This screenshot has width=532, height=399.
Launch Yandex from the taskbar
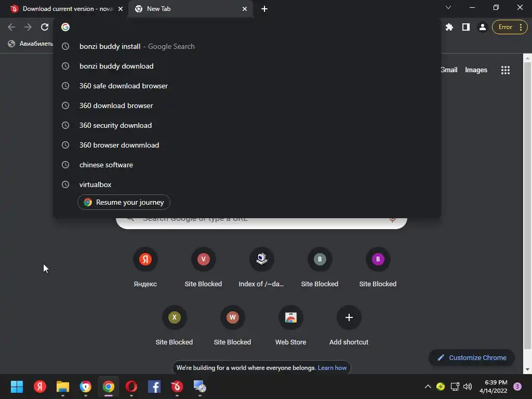[x=40, y=387]
